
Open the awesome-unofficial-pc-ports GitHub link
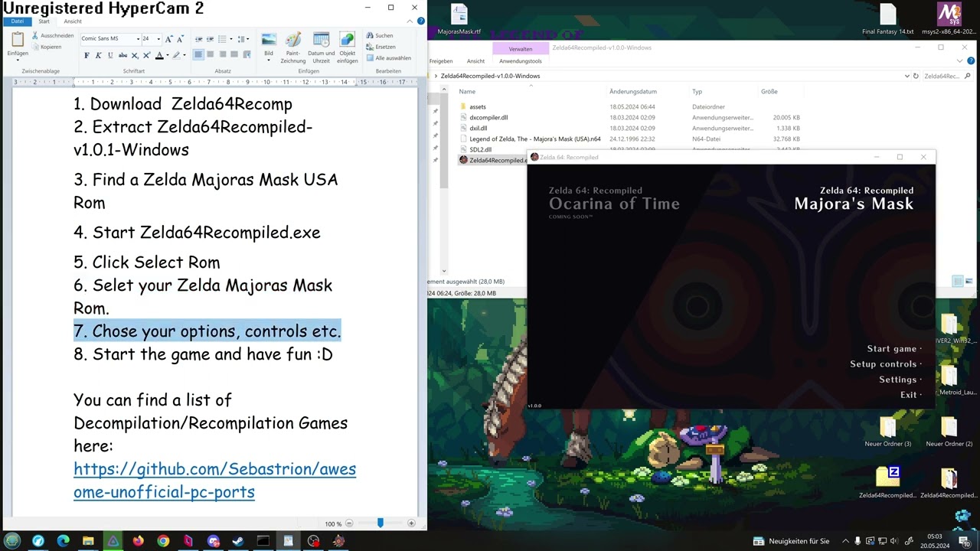tap(214, 480)
